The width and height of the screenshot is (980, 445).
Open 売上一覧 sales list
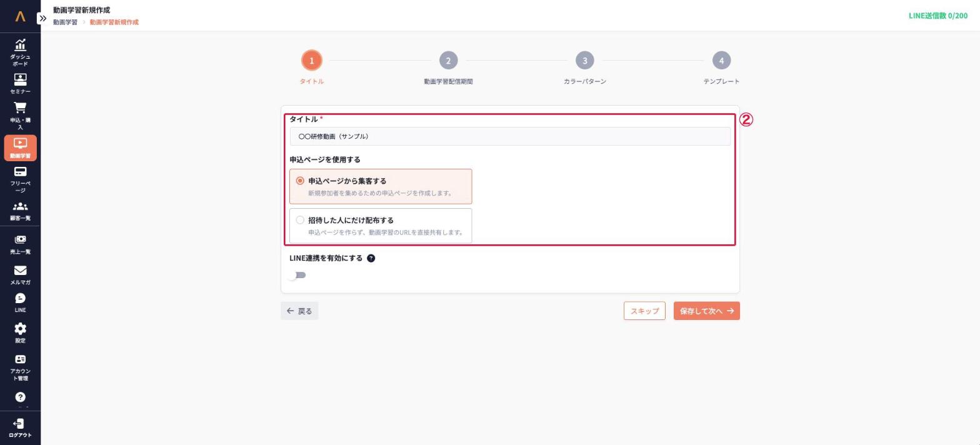pos(20,244)
